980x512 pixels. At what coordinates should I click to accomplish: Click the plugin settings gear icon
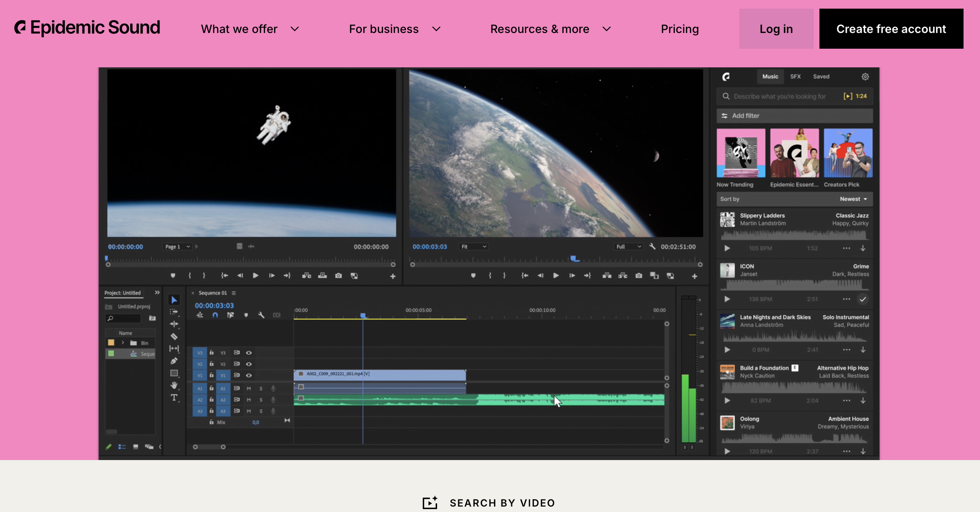point(865,77)
